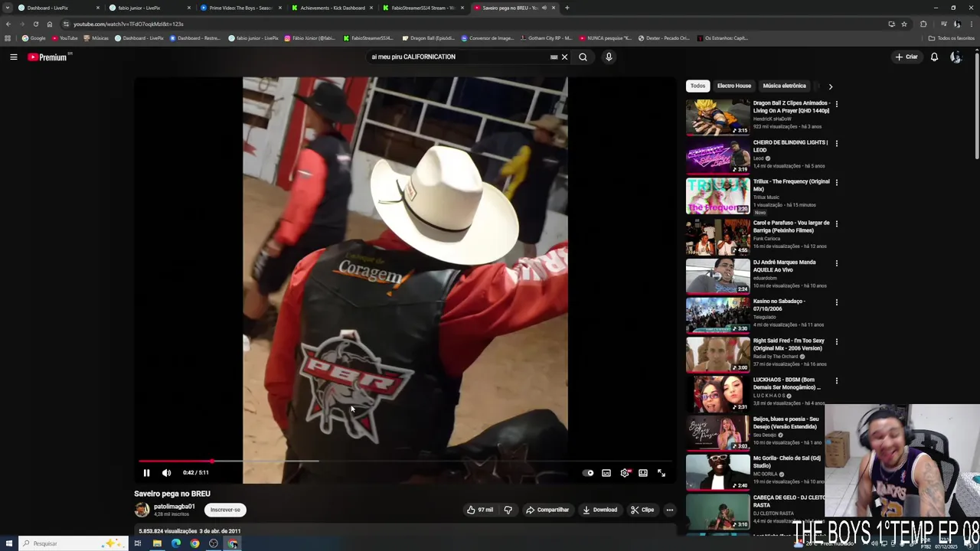Open the Criar create button
Screen dimensions: 980x551
click(x=906, y=57)
